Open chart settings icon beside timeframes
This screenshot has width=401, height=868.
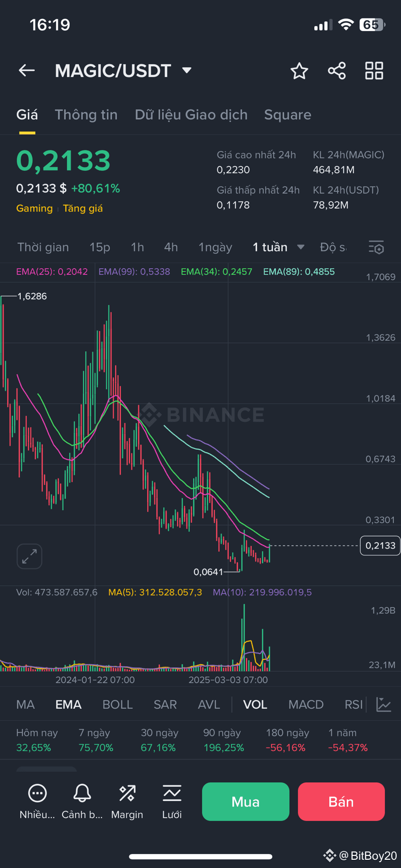[x=376, y=247]
